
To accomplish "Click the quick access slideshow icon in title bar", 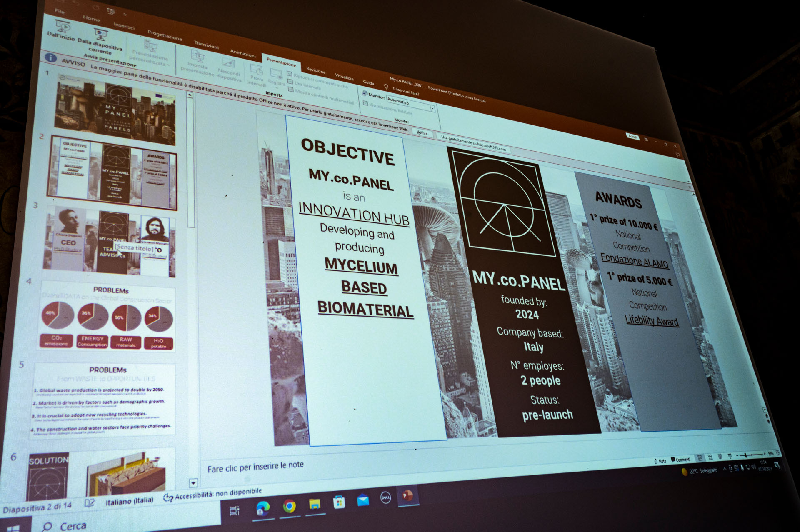I will coord(111,11).
